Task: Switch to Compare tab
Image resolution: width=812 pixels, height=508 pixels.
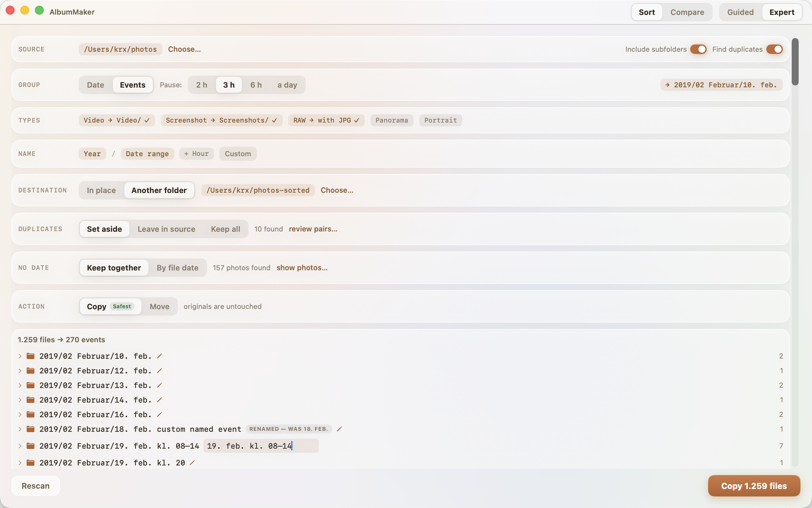Action: [x=687, y=12]
